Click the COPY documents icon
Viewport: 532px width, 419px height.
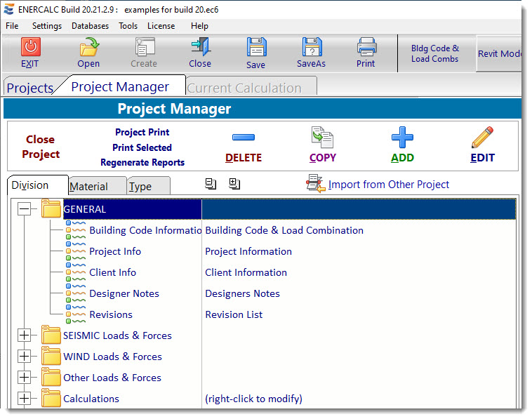[x=322, y=137]
